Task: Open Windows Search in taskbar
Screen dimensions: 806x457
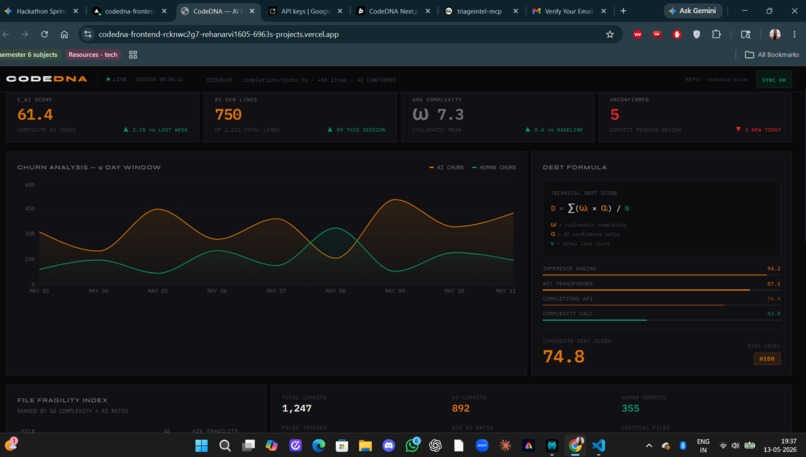Action: (x=225, y=445)
